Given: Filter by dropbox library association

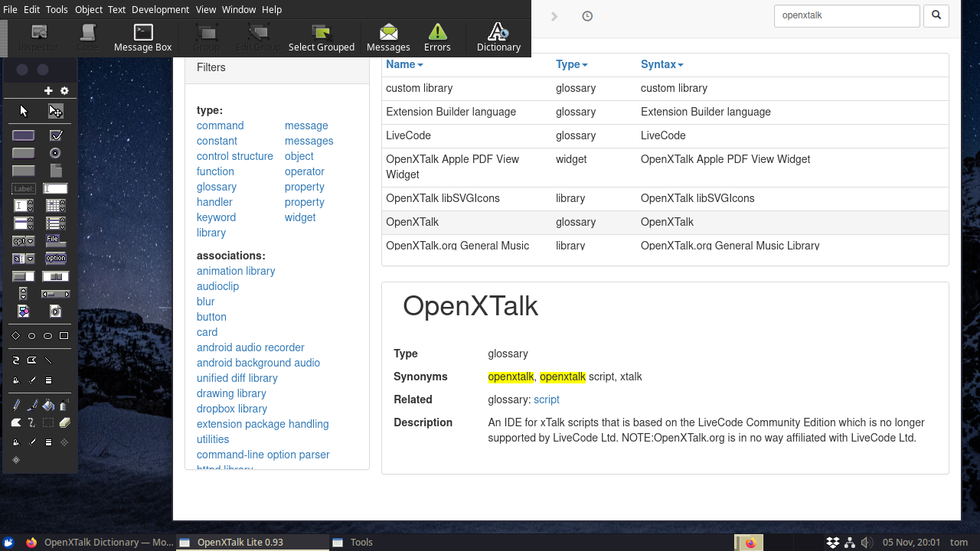Looking at the screenshot, I should click(x=232, y=409).
